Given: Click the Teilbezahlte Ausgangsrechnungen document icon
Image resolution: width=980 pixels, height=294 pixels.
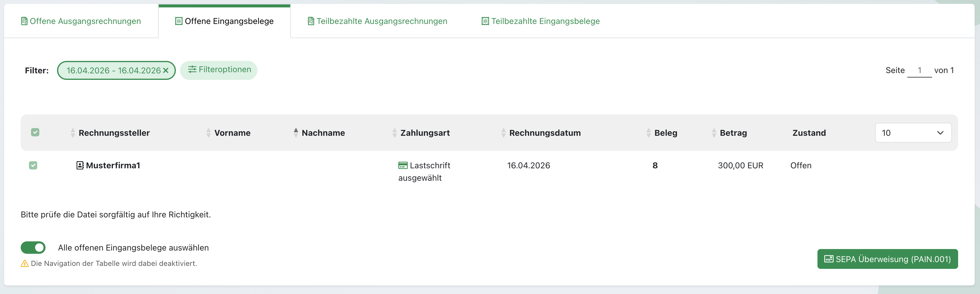Looking at the screenshot, I should pyautogui.click(x=311, y=21).
